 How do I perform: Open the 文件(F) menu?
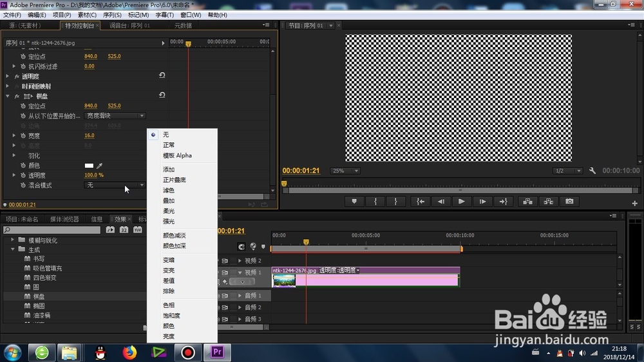(12, 15)
